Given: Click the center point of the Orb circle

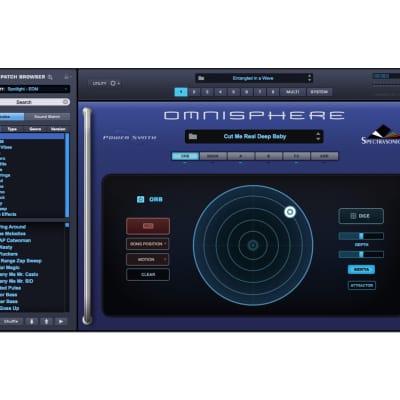Looking at the screenshot, I should pyautogui.click(x=253, y=245).
